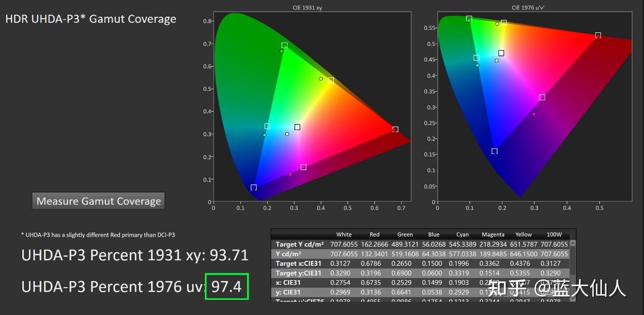Click green target square in CIE 1931 chart

[x=284, y=46]
